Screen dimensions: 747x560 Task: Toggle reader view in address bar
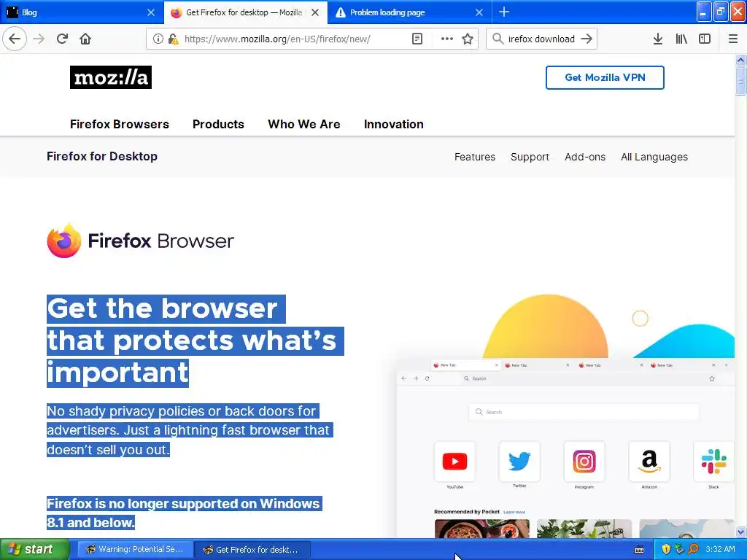(417, 39)
